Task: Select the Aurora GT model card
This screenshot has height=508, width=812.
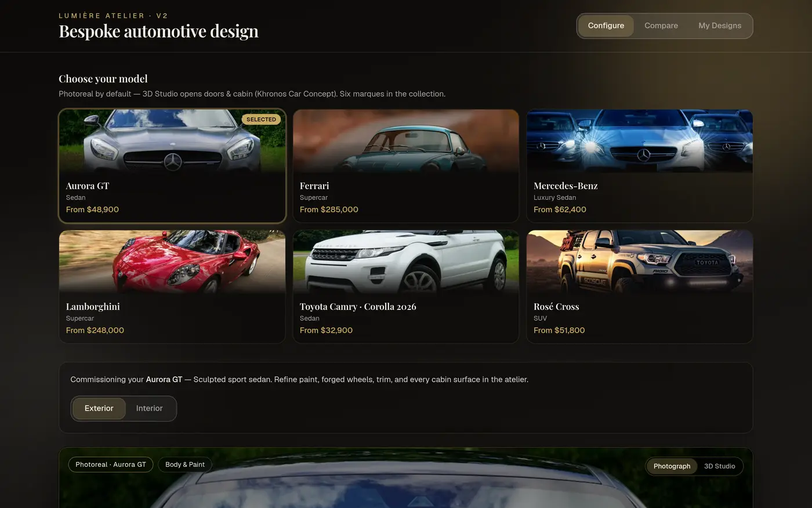Action: tap(172, 166)
